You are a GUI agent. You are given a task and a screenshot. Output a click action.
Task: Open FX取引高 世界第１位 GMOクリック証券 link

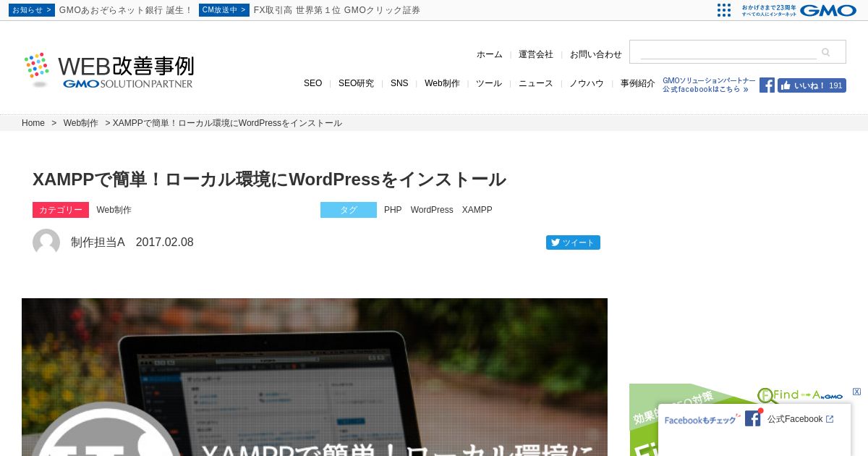tap(337, 10)
